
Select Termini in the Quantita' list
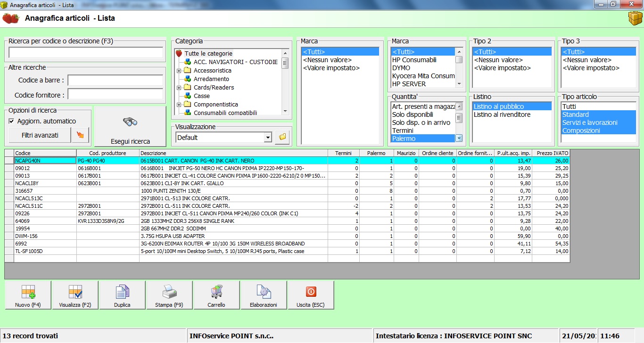tap(403, 131)
